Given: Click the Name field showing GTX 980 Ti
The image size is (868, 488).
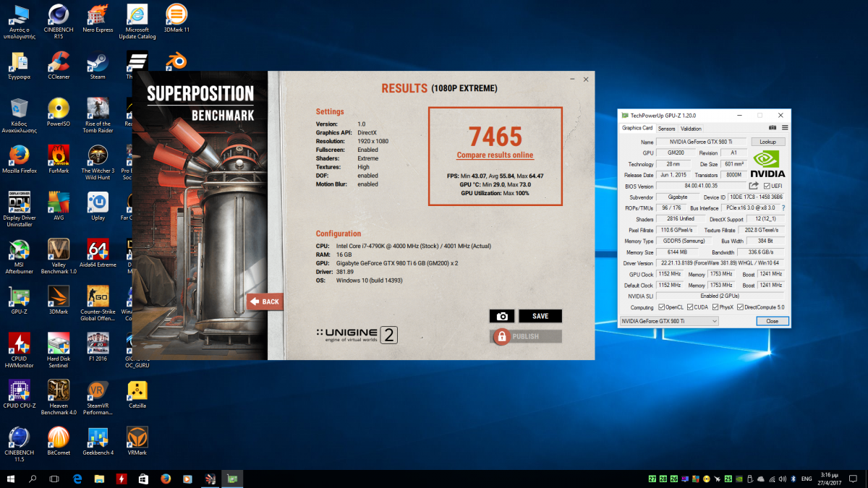Looking at the screenshot, I should [702, 142].
